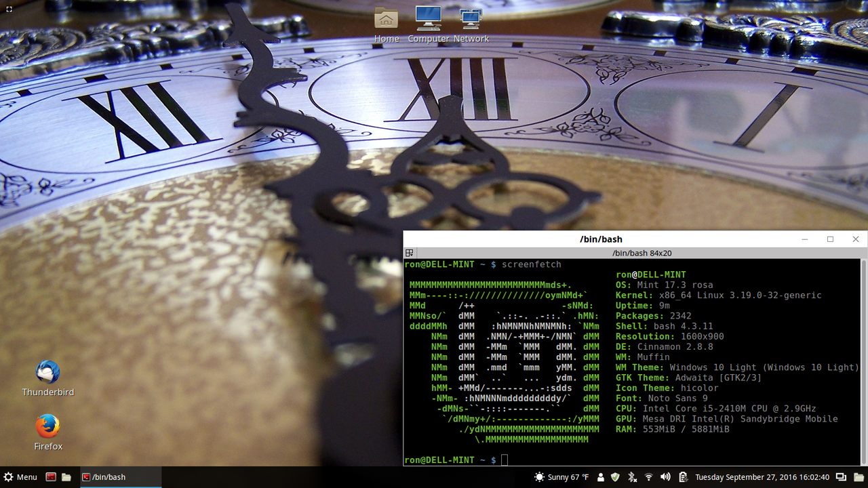
Task: Click the terminal split-layout grid icon
Action: 410,253
